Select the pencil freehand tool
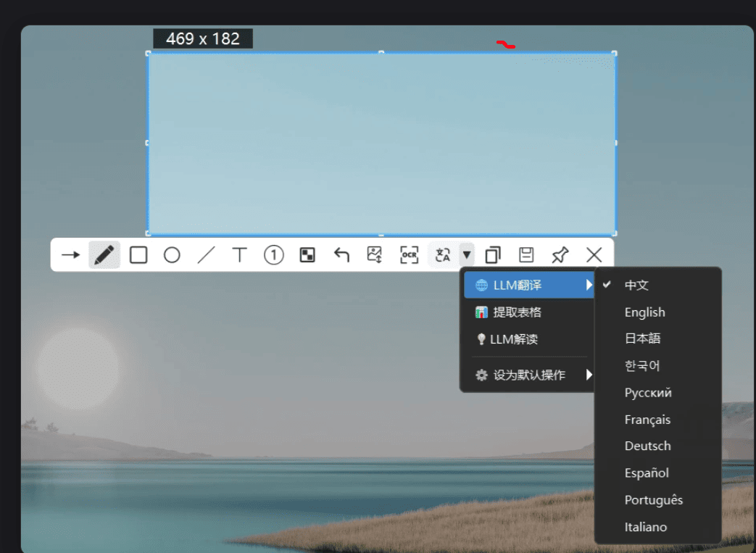 tap(104, 254)
